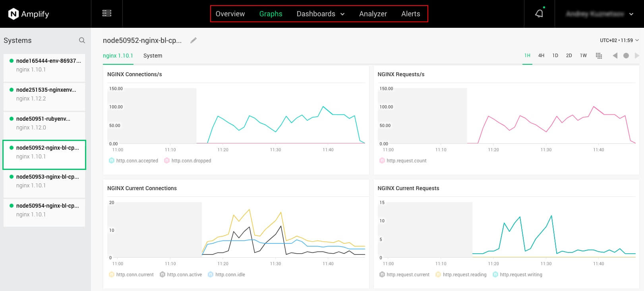Switch to the System tab
The image size is (644, 291).
(153, 56)
